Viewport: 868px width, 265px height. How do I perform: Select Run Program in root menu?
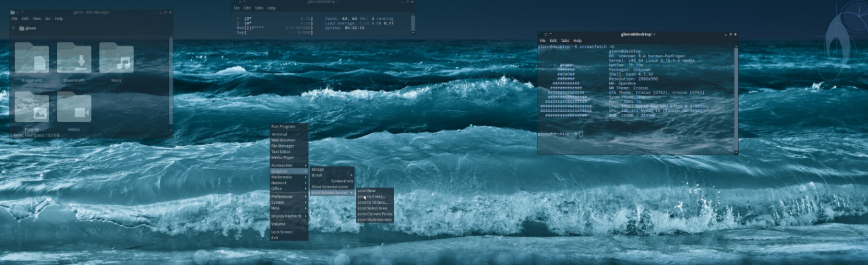pyautogui.click(x=289, y=126)
